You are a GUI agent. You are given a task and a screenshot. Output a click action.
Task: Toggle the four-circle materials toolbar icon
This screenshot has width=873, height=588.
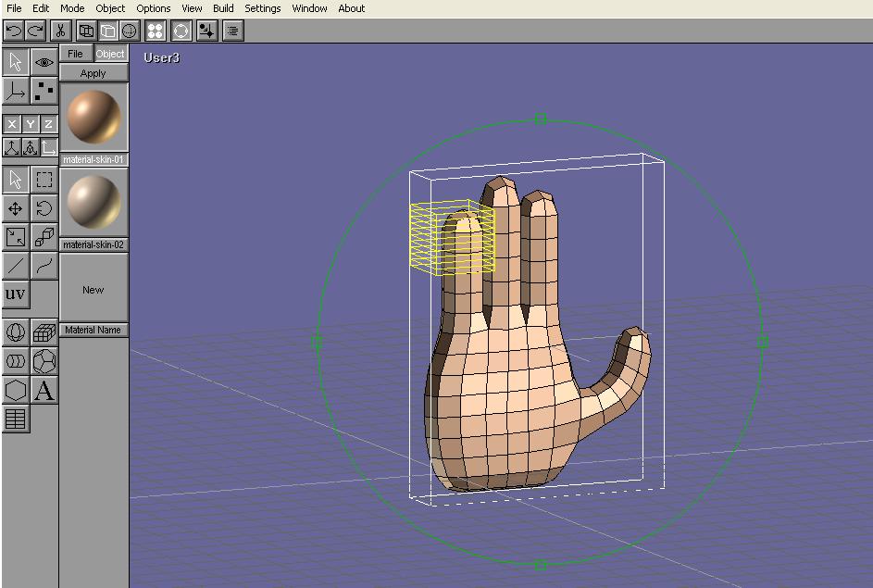pyautogui.click(x=156, y=31)
